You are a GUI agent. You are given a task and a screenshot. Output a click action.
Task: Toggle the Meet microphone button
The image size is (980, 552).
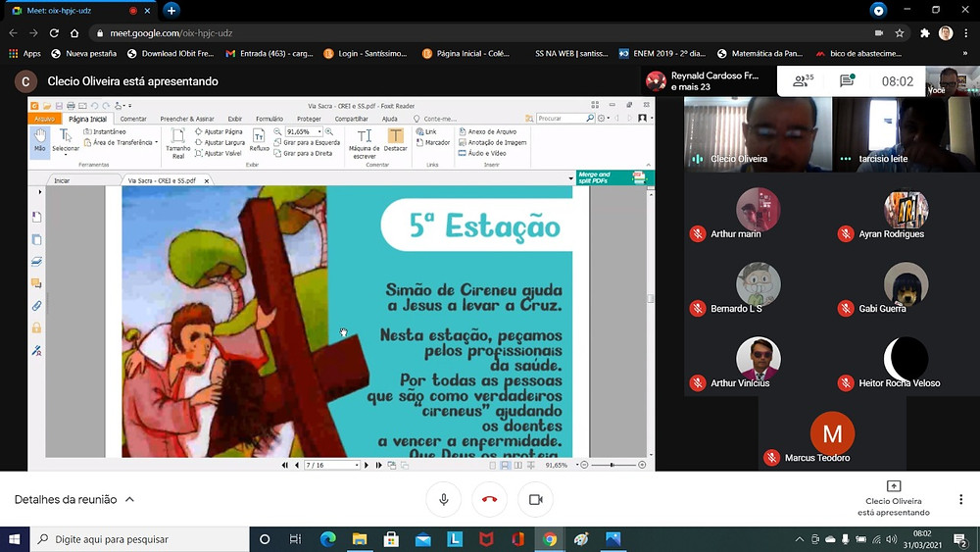444,499
